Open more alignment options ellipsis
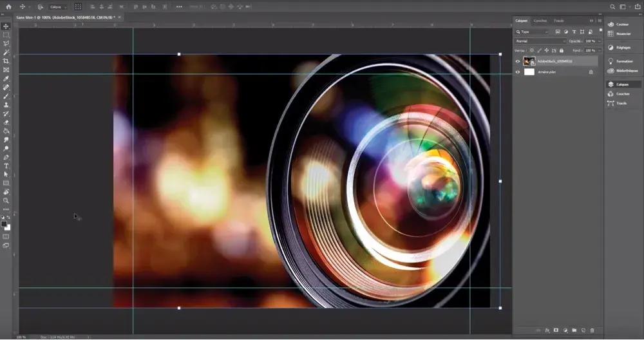The height and width of the screenshot is (340, 644). click(x=179, y=6)
